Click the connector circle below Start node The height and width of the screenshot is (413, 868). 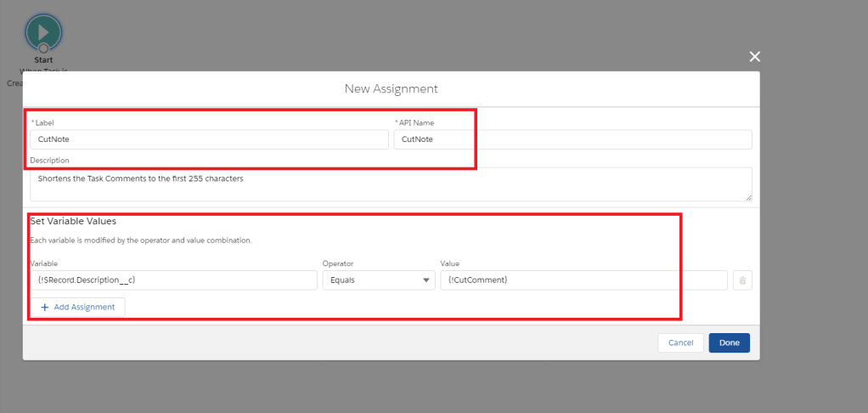43,48
